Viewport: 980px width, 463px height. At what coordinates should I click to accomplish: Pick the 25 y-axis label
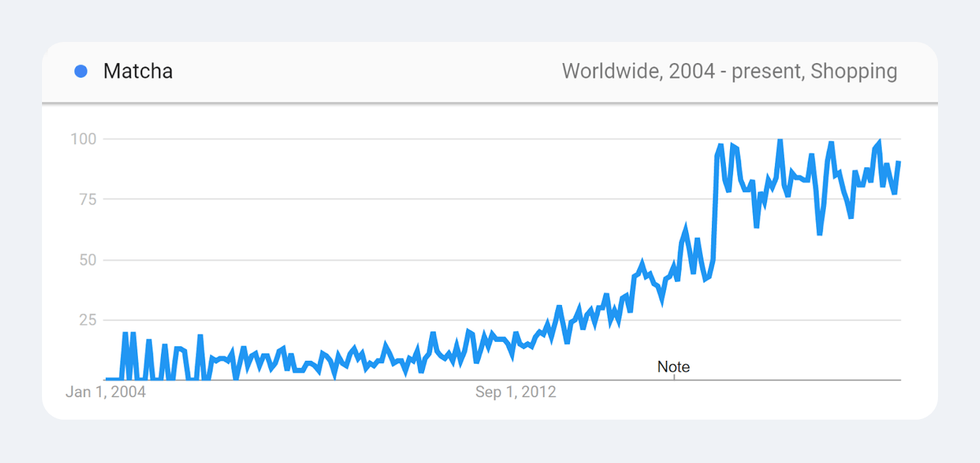point(86,320)
